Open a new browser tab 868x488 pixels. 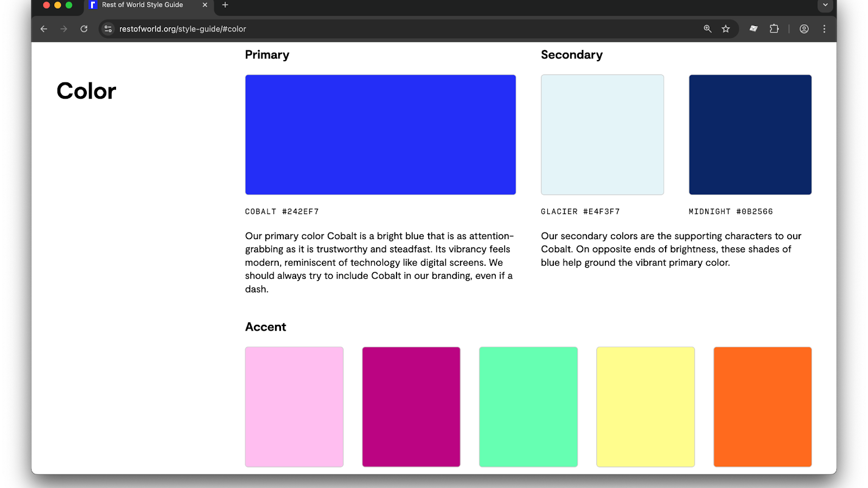pos(225,5)
